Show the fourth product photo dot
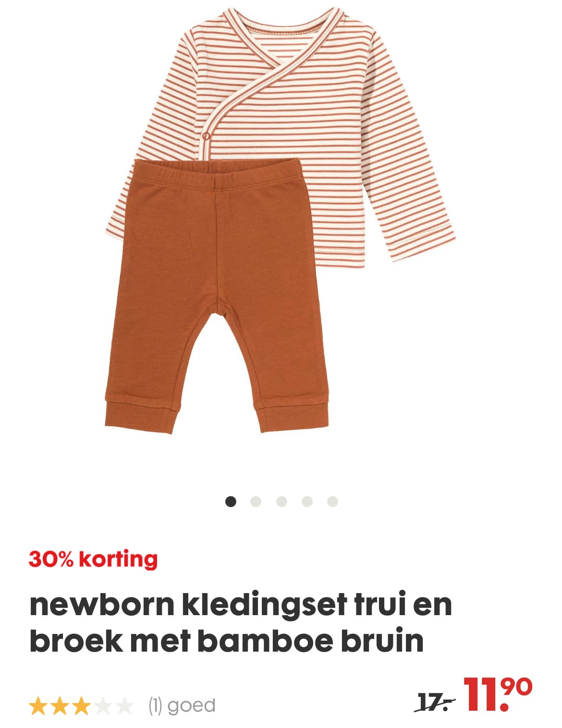The height and width of the screenshot is (728, 562). coord(307,502)
